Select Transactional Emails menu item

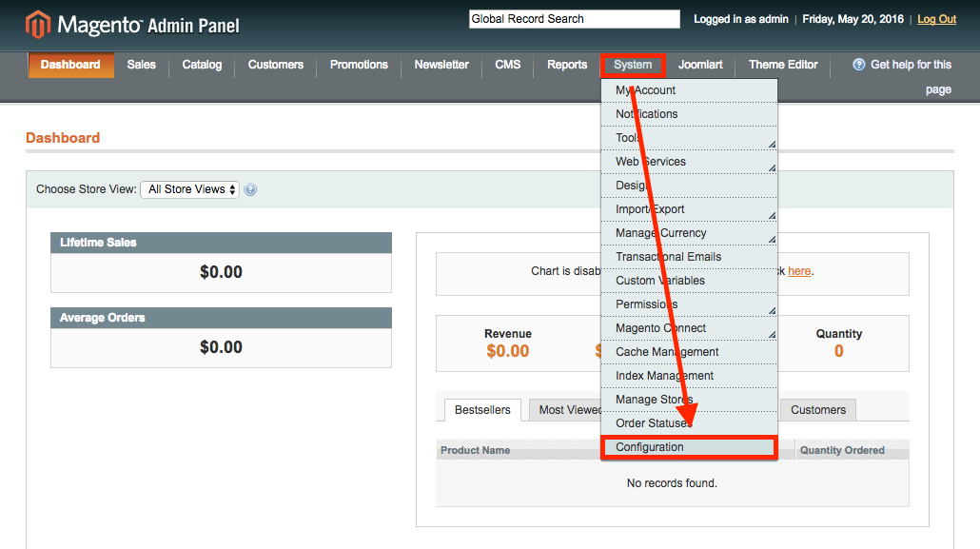(689, 257)
